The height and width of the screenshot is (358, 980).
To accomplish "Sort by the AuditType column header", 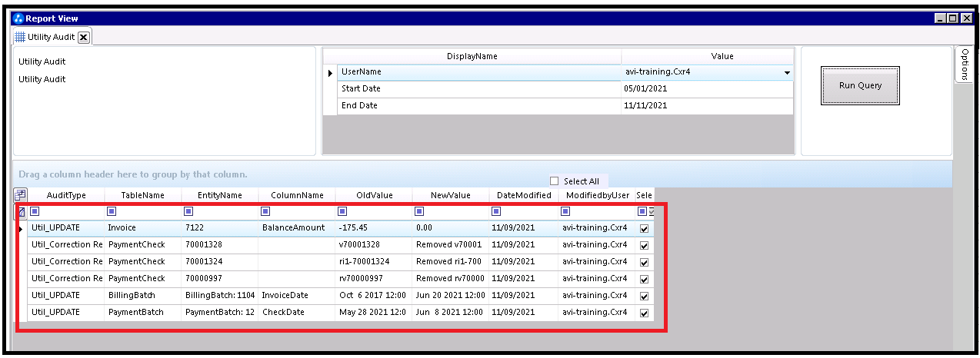I will click(66, 195).
